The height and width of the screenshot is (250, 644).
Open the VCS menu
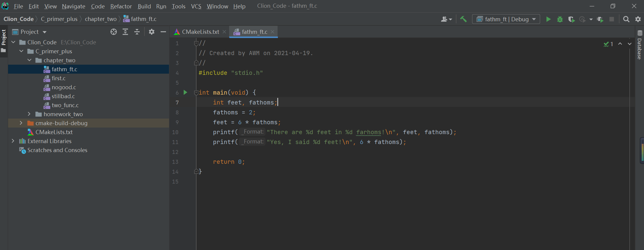click(x=196, y=6)
